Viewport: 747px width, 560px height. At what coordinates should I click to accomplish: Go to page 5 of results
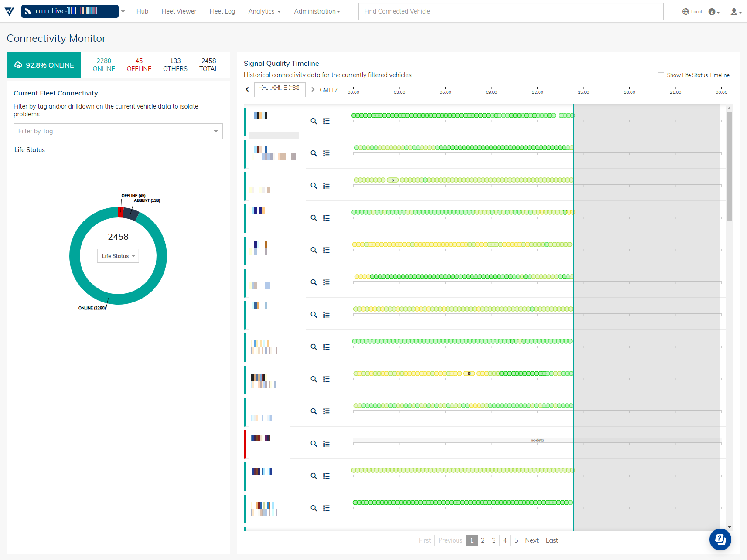(516, 540)
